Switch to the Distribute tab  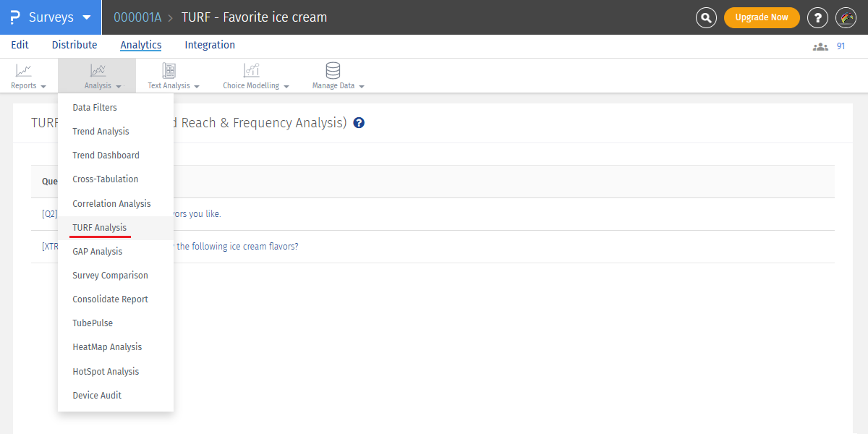(75, 45)
